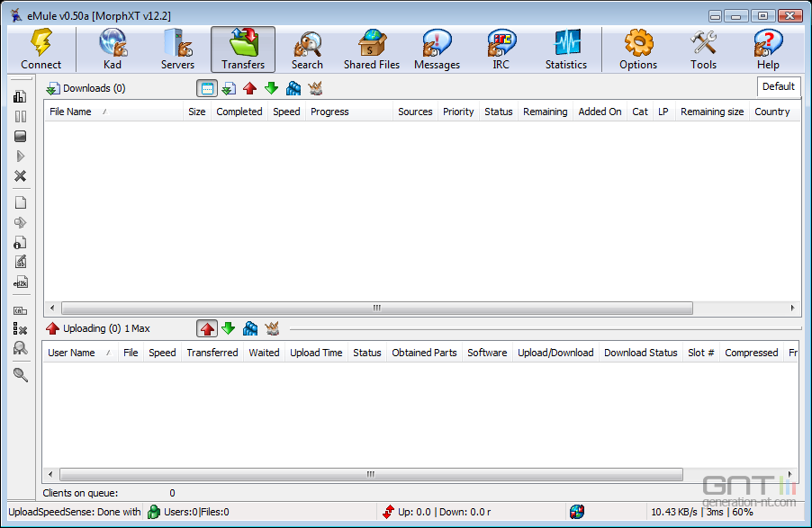The height and width of the screenshot is (528, 812).
Task: Click the red up-arrow priority icon
Action: tap(250, 87)
